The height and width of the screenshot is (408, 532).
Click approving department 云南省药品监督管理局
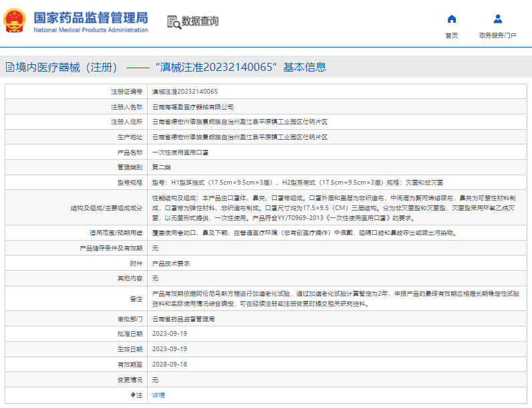pos(183,319)
